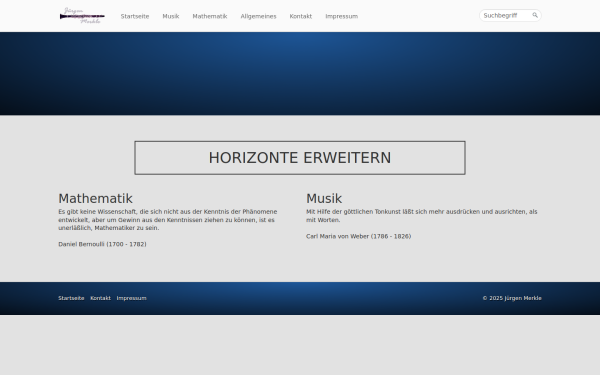Go to Kontakt in the top navigation

pyautogui.click(x=301, y=16)
